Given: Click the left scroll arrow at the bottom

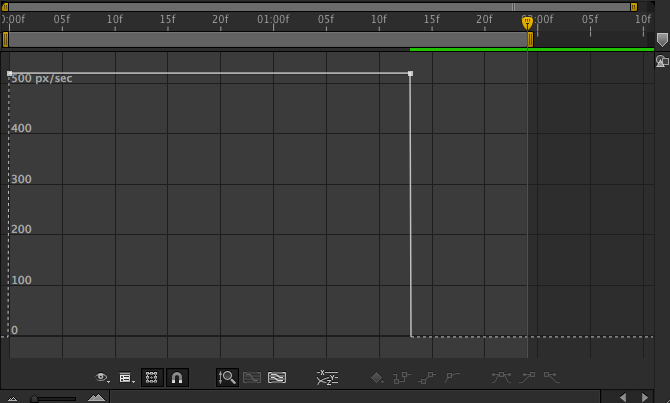Looking at the screenshot, I should coord(623,397).
